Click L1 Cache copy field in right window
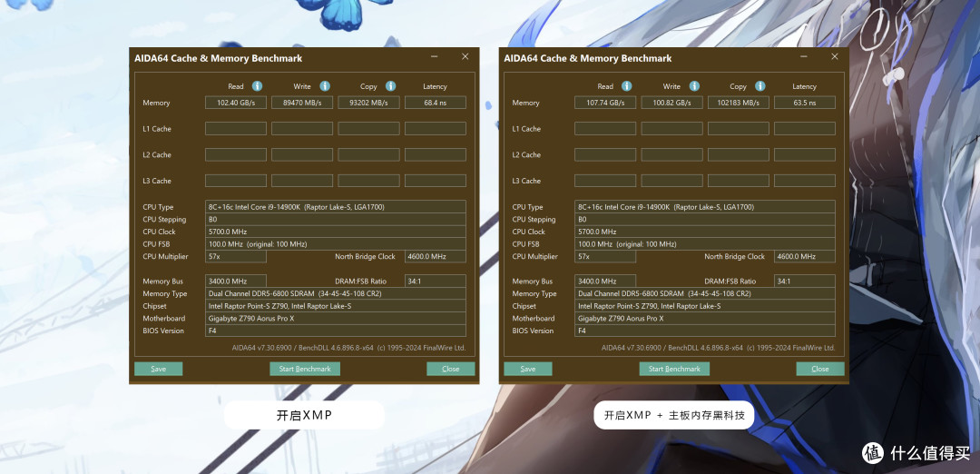This screenshot has width=980, height=474. click(x=738, y=129)
